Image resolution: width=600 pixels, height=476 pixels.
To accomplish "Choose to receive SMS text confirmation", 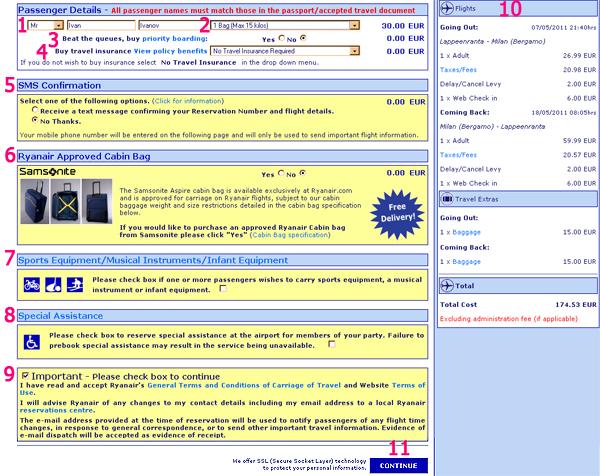I will [35, 110].
